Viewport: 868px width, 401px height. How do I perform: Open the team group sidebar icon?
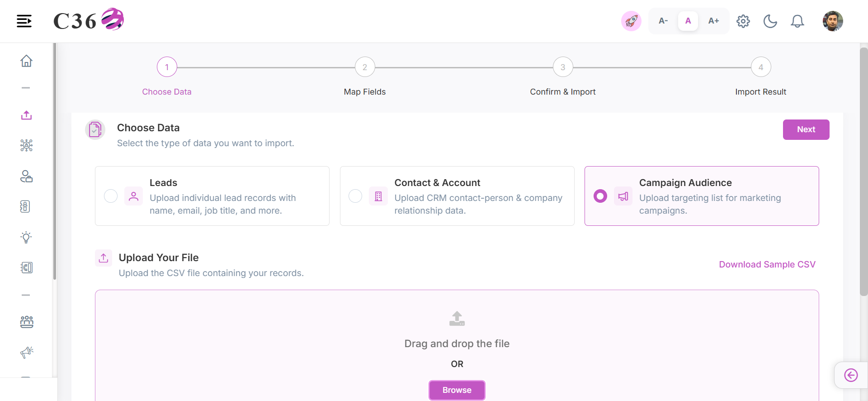tap(26, 322)
